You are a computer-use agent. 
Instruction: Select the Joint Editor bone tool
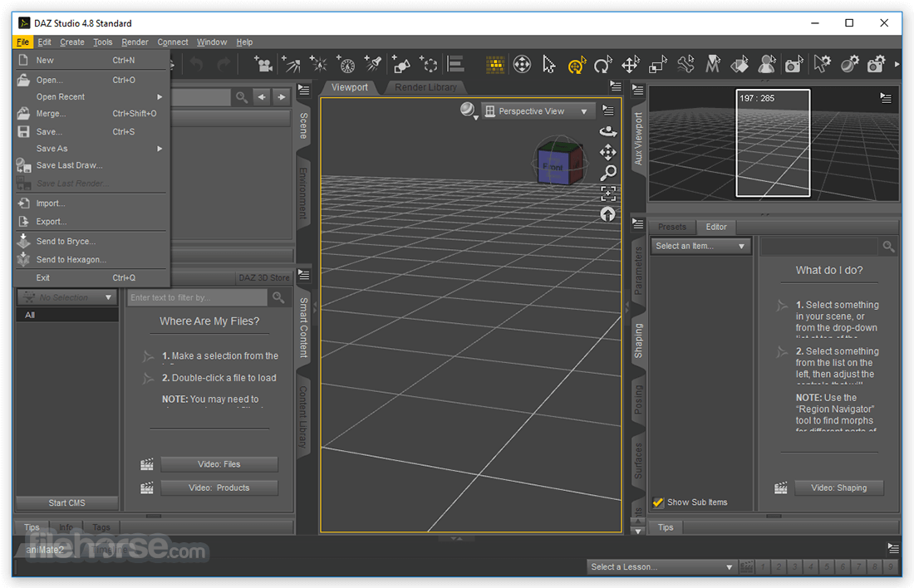coord(685,64)
